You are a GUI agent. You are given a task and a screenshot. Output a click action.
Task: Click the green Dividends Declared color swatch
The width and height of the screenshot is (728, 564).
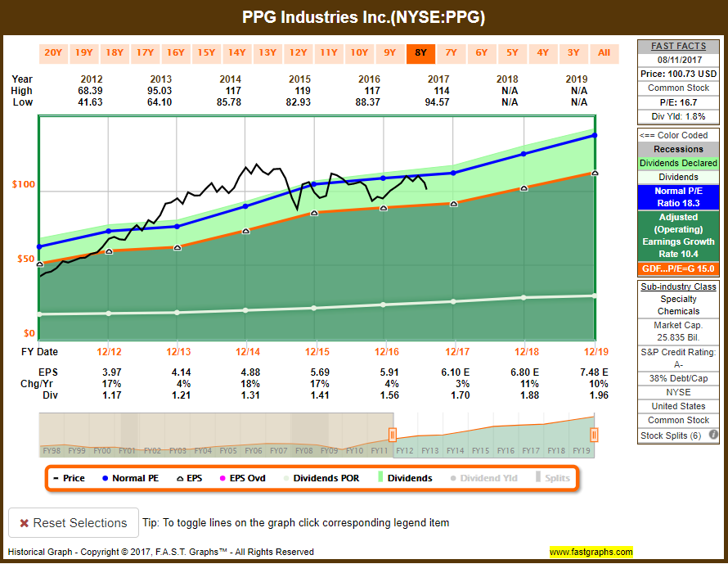click(x=677, y=163)
